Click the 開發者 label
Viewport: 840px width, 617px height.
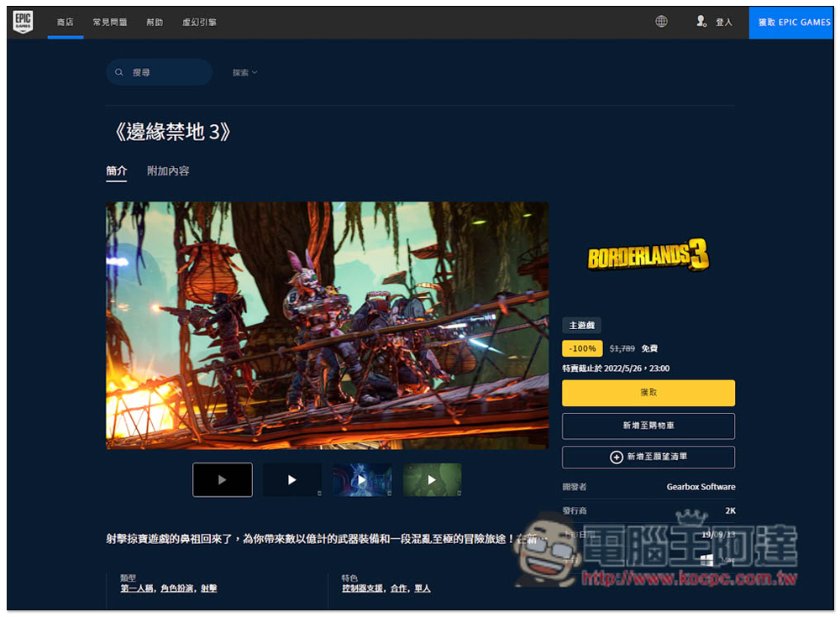[575, 487]
